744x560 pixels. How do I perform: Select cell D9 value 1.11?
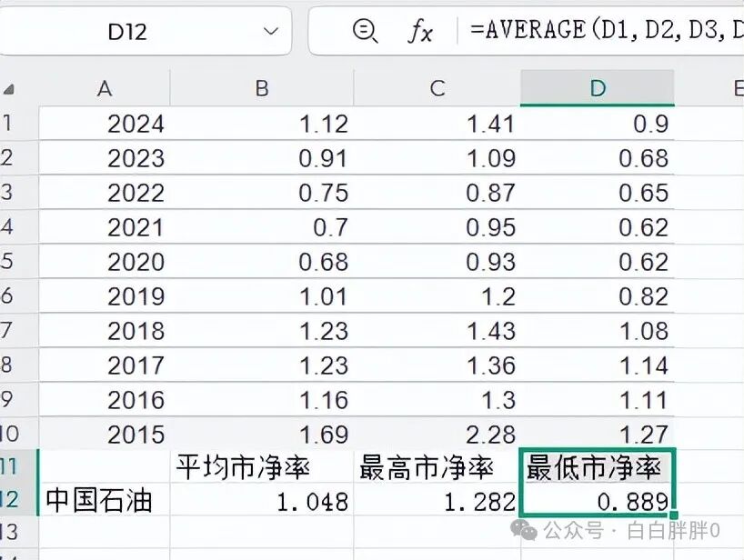coord(598,400)
